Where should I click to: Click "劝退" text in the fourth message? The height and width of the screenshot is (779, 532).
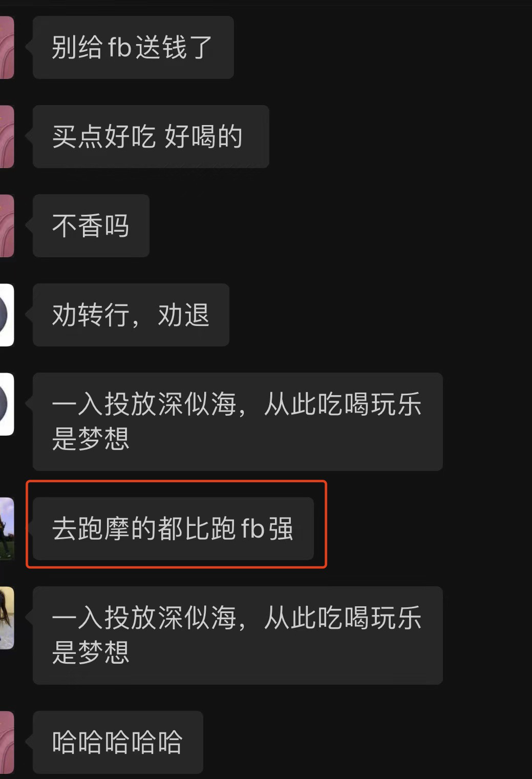[184, 315]
